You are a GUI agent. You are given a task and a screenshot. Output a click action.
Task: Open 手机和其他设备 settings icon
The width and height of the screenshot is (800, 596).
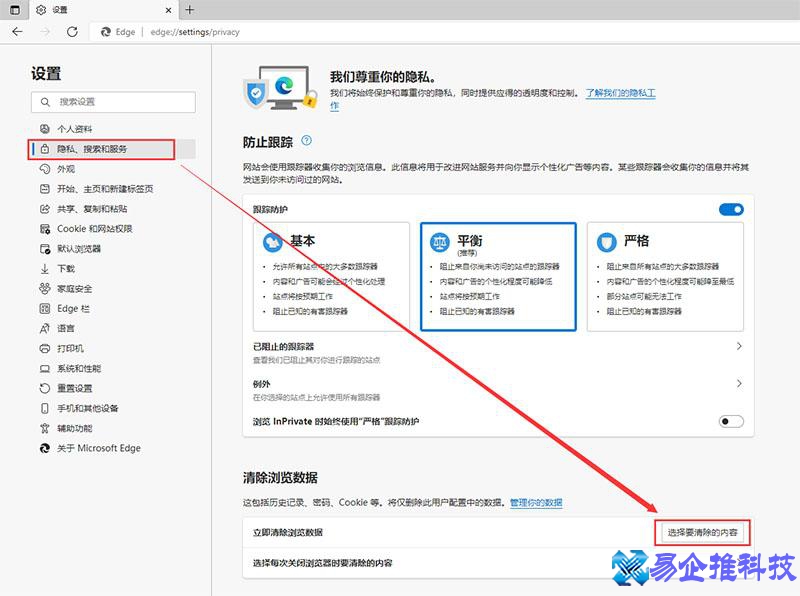pos(43,408)
